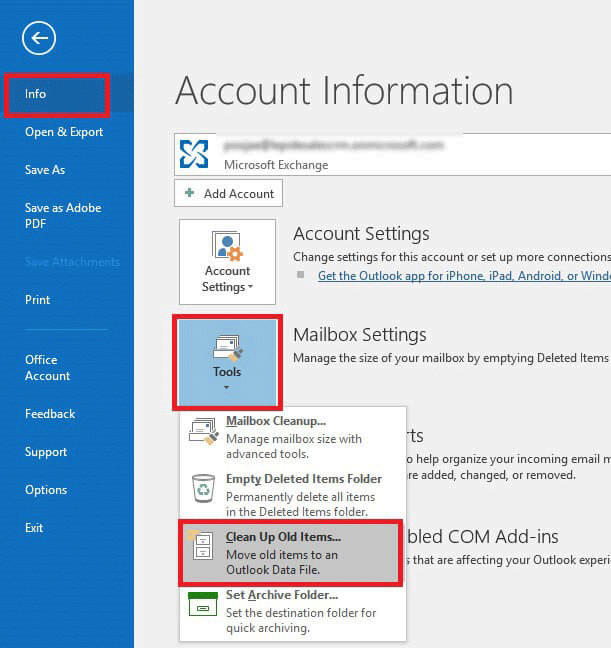611x648 pixels.
Task: Open Office Account page
Action: 48,368
